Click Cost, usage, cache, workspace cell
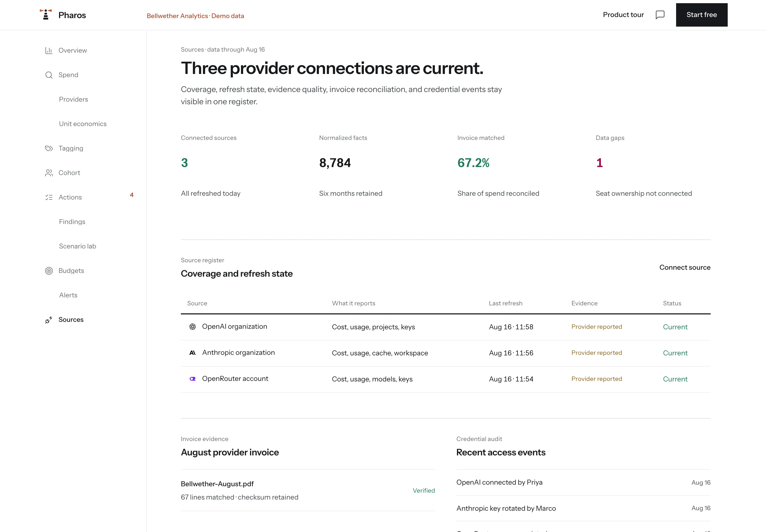This screenshot has height=532, width=766. click(380, 353)
